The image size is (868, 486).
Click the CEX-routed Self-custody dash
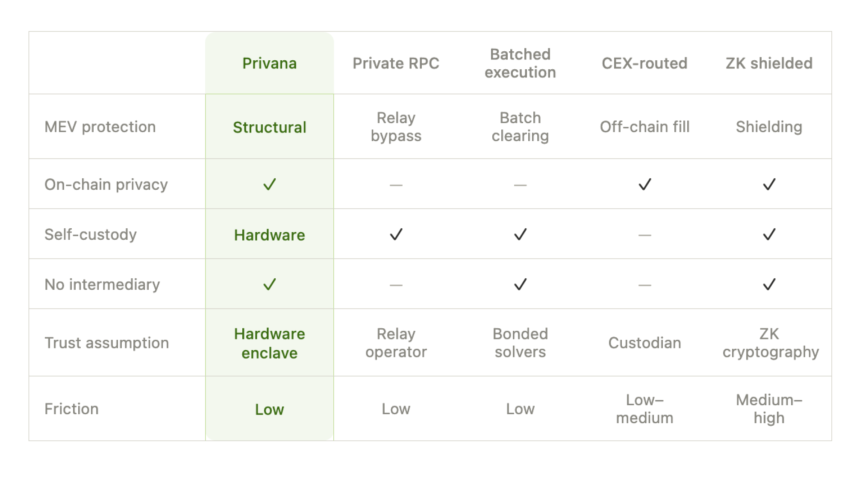pyautogui.click(x=644, y=235)
